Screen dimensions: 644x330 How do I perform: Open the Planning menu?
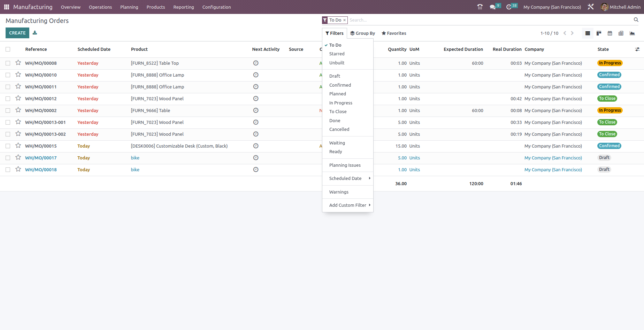(x=129, y=7)
